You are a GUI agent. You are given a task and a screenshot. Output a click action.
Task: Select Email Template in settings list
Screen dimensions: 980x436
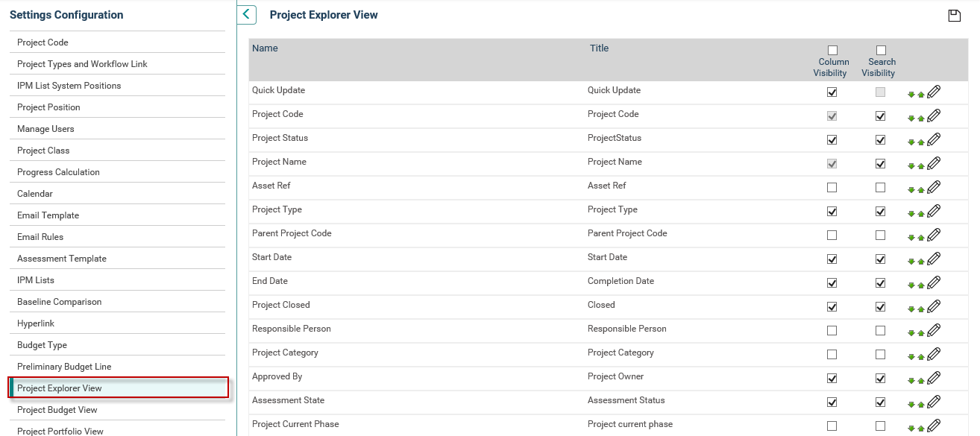pos(48,215)
